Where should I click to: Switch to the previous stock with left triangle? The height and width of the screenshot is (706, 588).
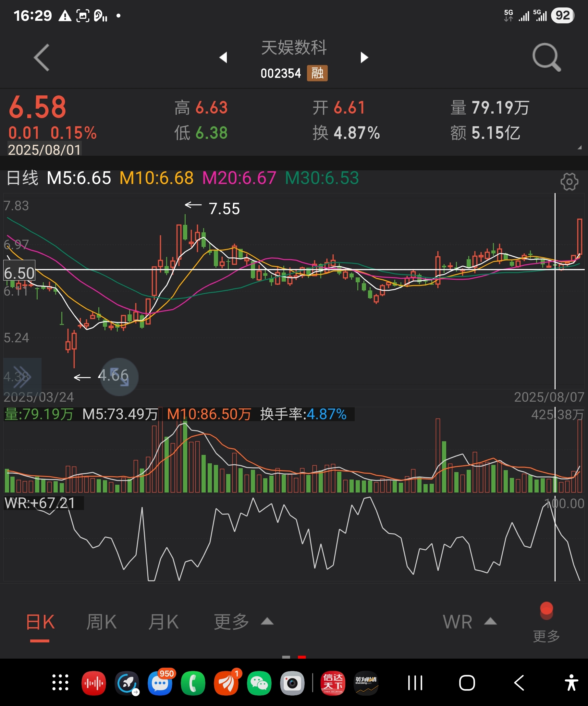coord(224,57)
